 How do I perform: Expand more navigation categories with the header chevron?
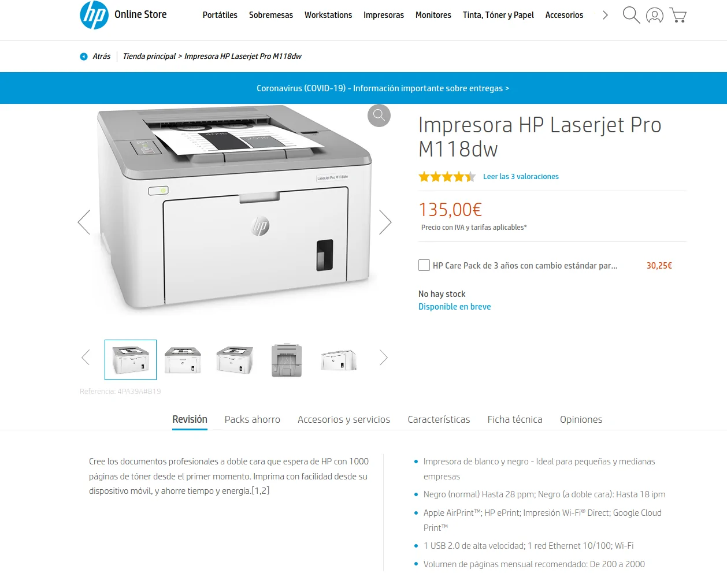[x=605, y=15]
